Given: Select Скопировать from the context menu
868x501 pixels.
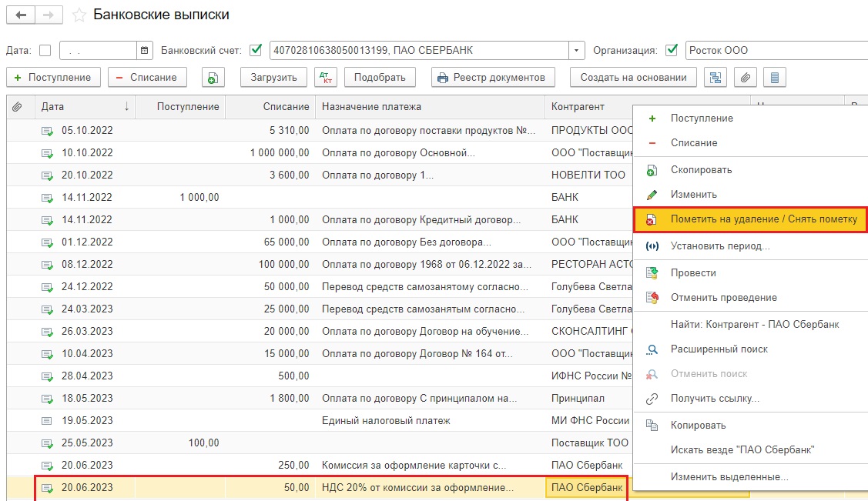Looking at the screenshot, I should pyautogui.click(x=751, y=170).
